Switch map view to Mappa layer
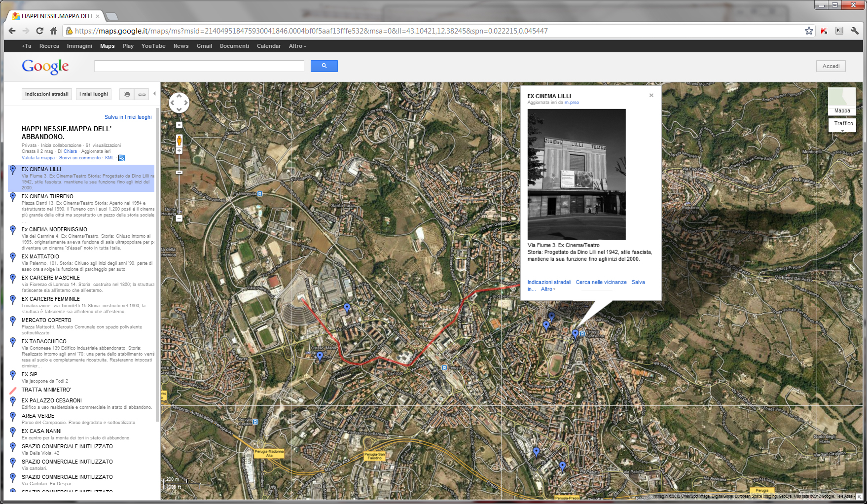867x504 pixels. pos(842,102)
